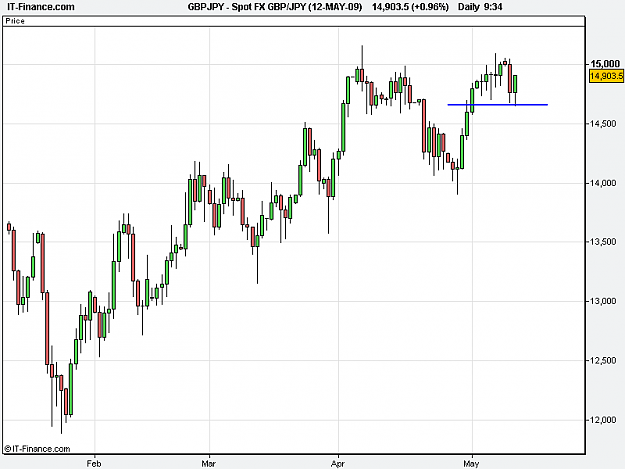The image size is (625, 469).
Task: Click the latest green candlestick
Action: tap(515, 84)
